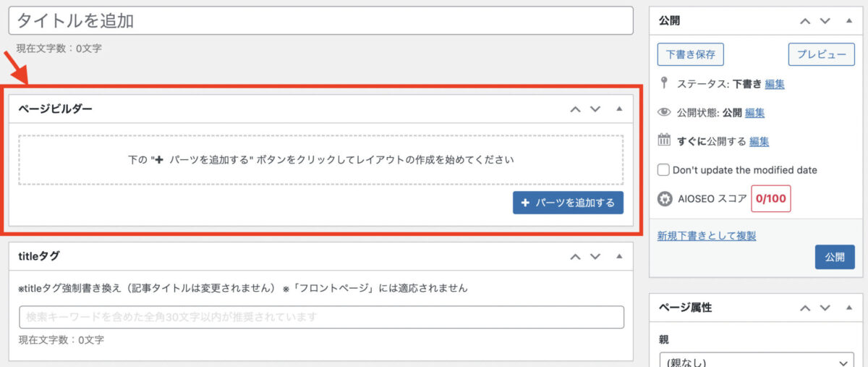
Task: Move the ページビルダー panel down
Action: pos(595,109)
